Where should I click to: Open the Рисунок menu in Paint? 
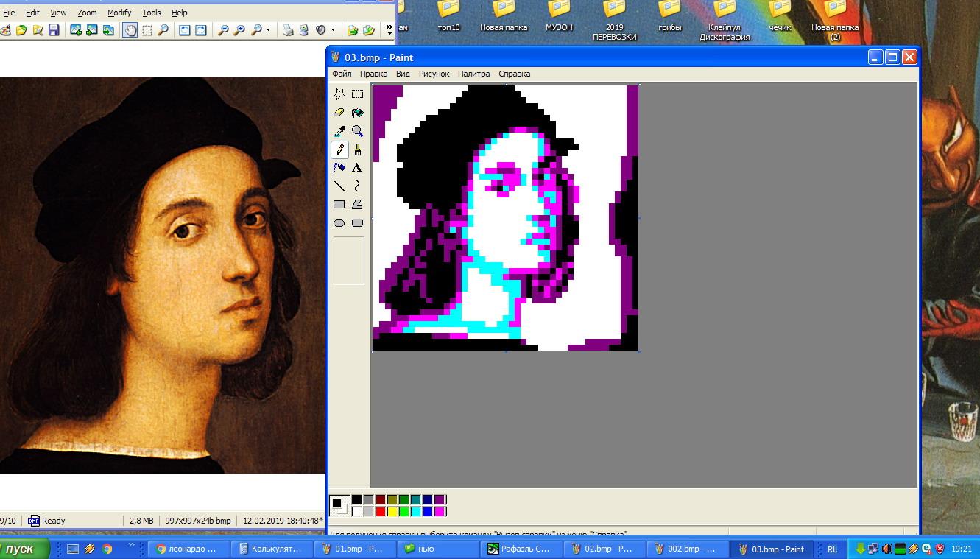pyautogui.click(x=434, y=74)
